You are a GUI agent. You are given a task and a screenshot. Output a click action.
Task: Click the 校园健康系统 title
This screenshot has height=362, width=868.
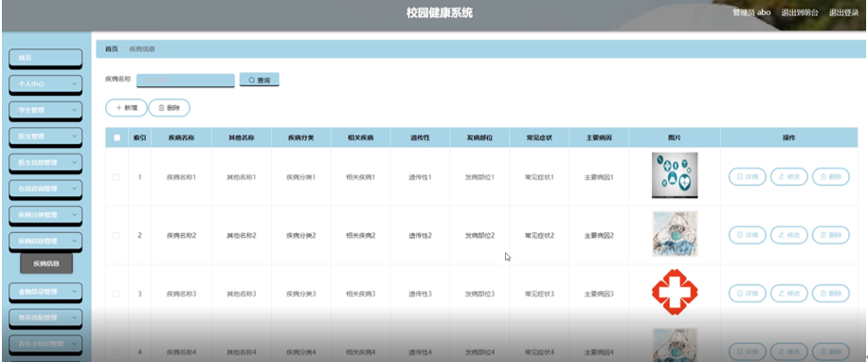[x=440, y=12]
